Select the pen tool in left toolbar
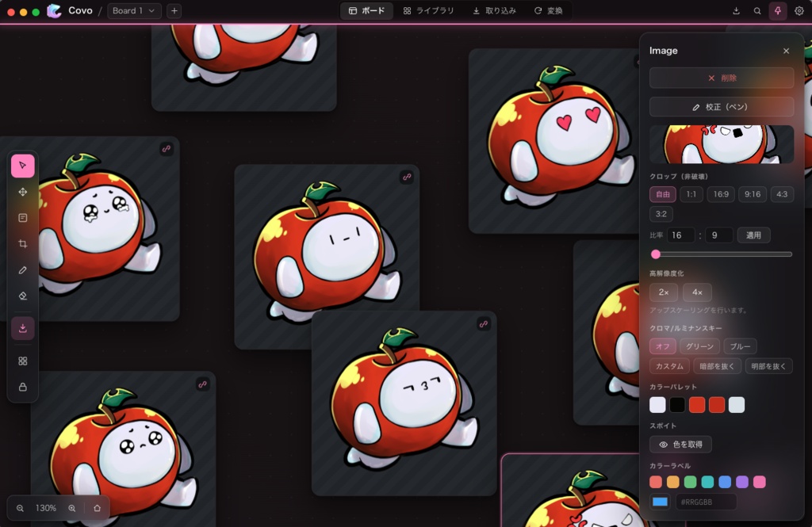Viewport: 812px width, 527px height. coord(23,270)
